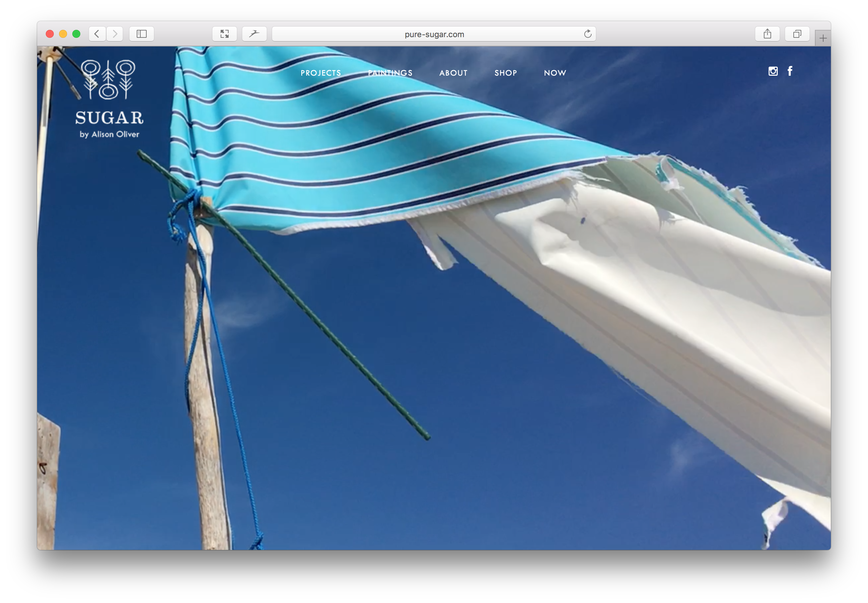Open the Safari Share menu
This screenshot has width=868, height=603.
767,34
